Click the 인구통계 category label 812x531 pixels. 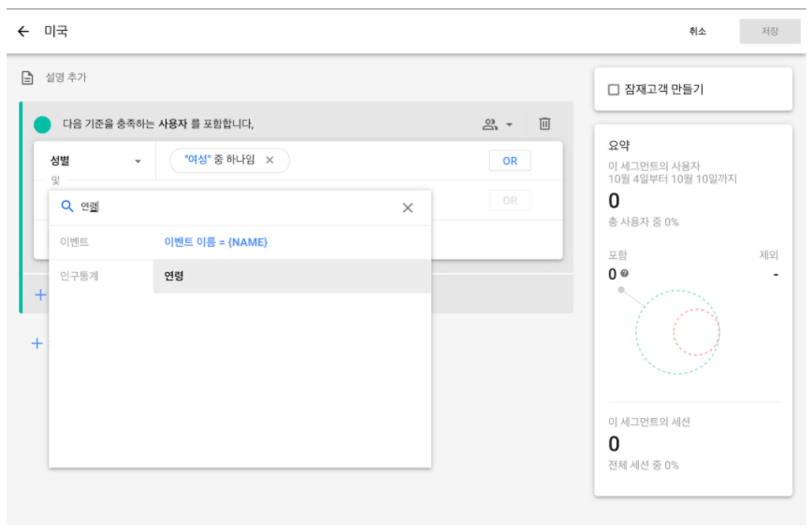click(x=80, y=276)
